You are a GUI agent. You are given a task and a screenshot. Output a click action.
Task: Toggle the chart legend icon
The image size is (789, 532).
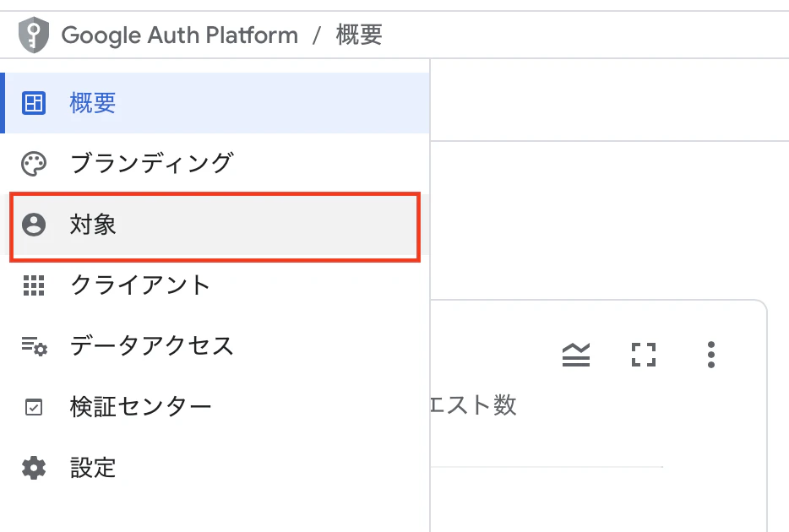point(576,355)
